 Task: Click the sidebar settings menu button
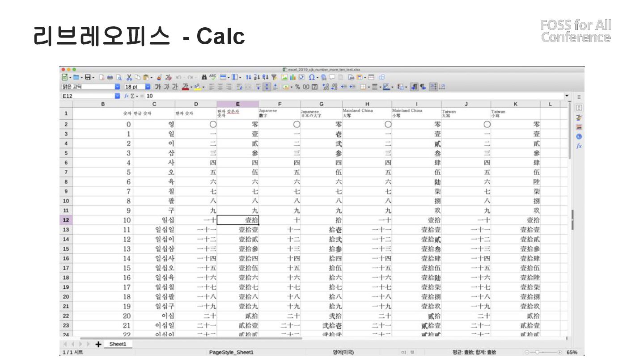[x=579, y=97]
